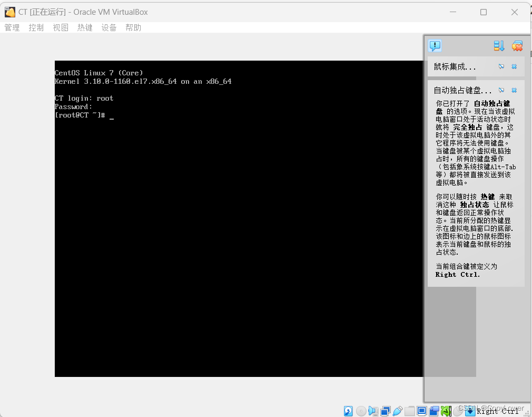Open the 管理 menu
The width and height of the screenshot is (532, 417).
pos(12,27)
